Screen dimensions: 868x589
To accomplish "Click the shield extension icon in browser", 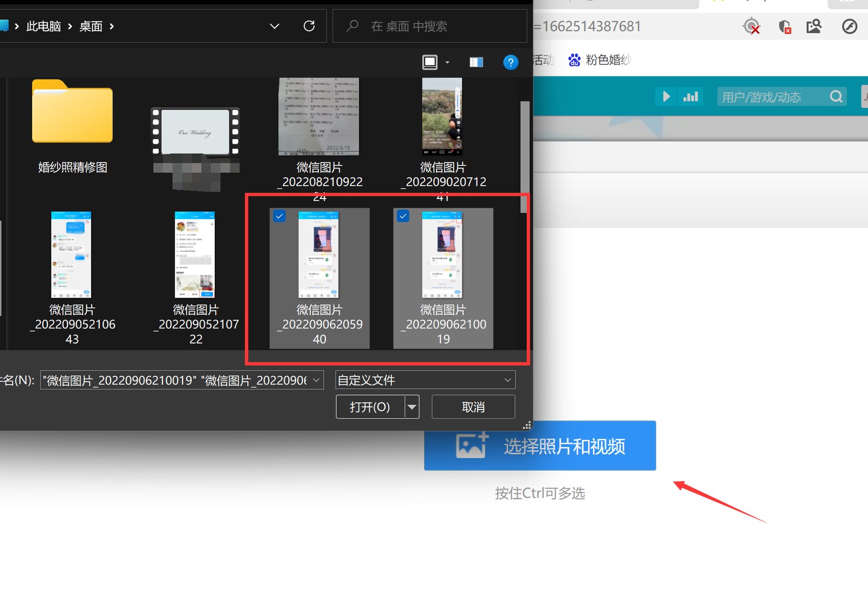I will coord(785,26).
